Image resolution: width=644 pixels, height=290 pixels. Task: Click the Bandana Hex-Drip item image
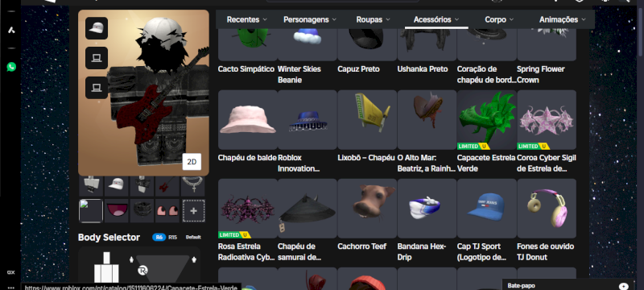(x=427, y=209)
